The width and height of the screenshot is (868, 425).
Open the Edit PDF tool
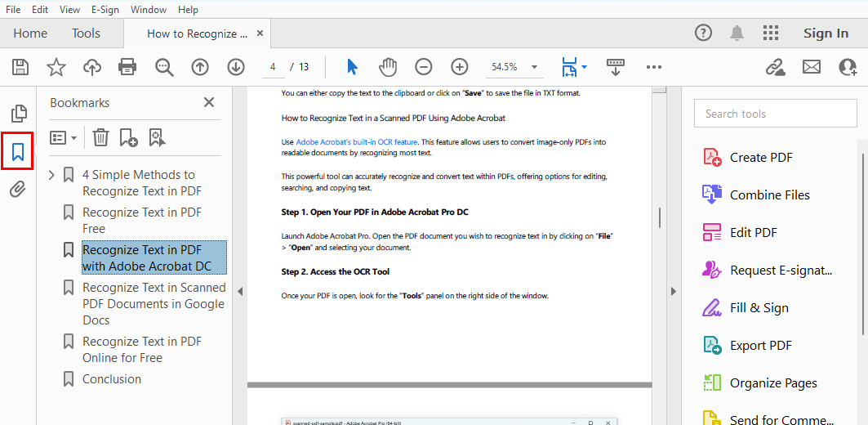point(740,233)
